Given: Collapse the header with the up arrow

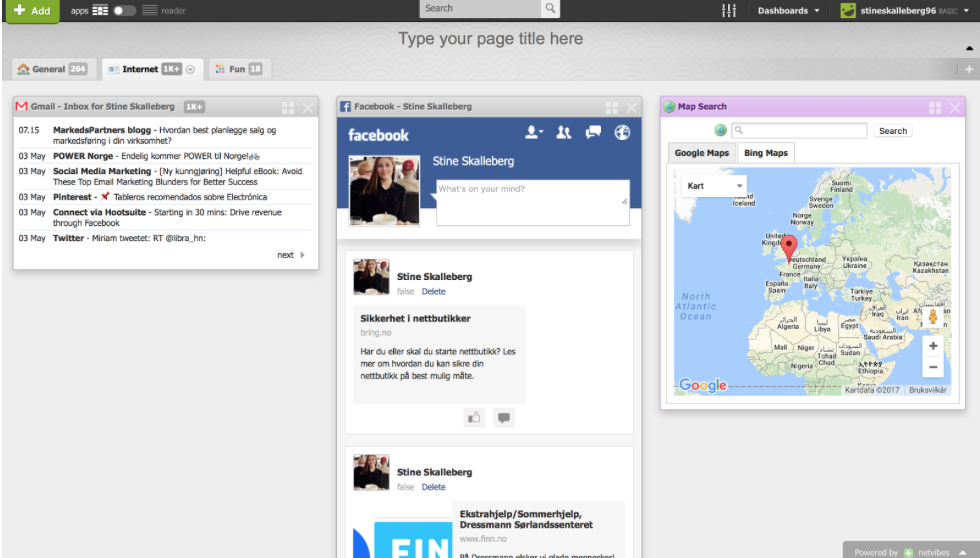Looking at the screenshot, I should pos(969,48).
